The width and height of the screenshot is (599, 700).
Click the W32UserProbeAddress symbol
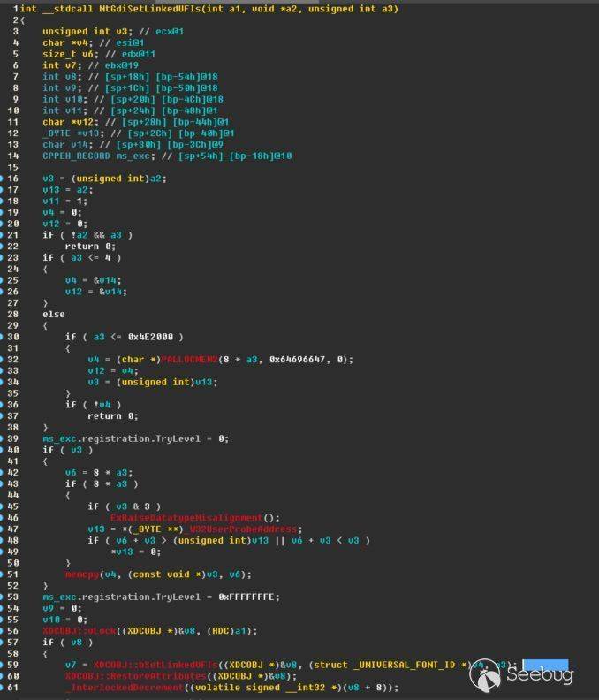[x=243, y=529]
